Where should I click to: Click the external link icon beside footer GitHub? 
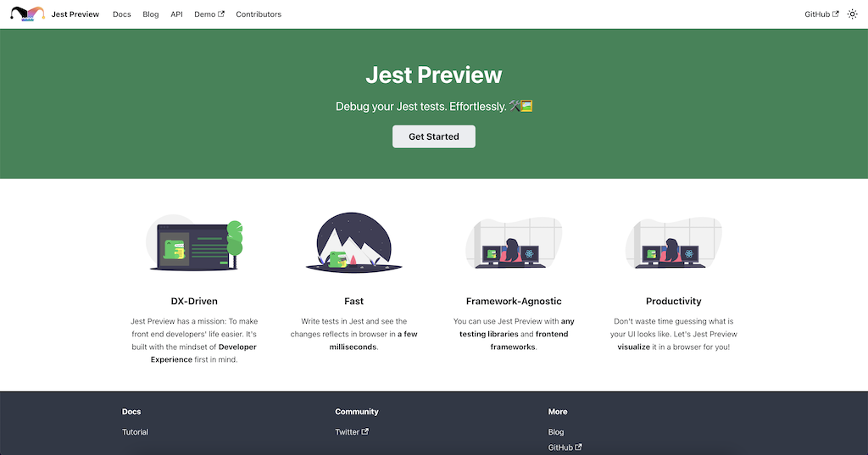point(578,447)
